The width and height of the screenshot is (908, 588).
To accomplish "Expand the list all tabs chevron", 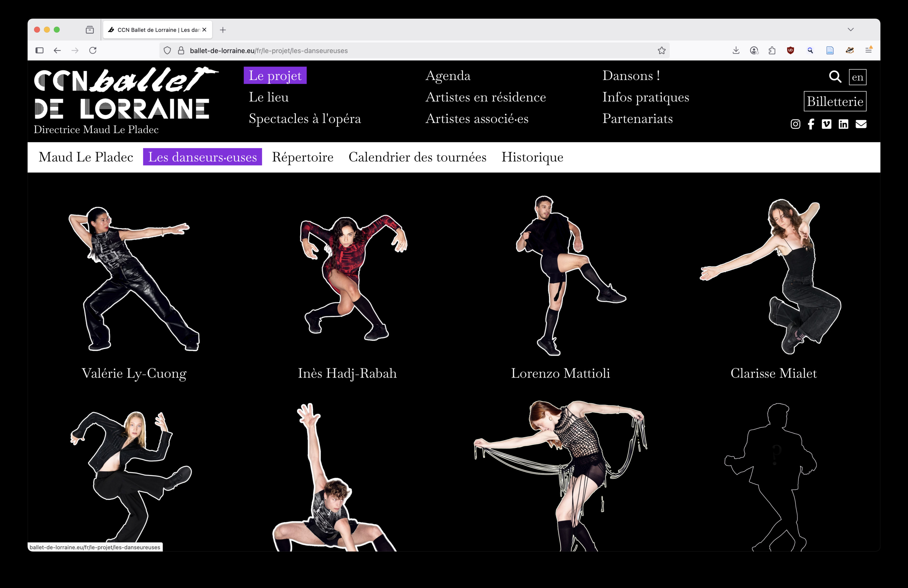I will tap(850, 30).
